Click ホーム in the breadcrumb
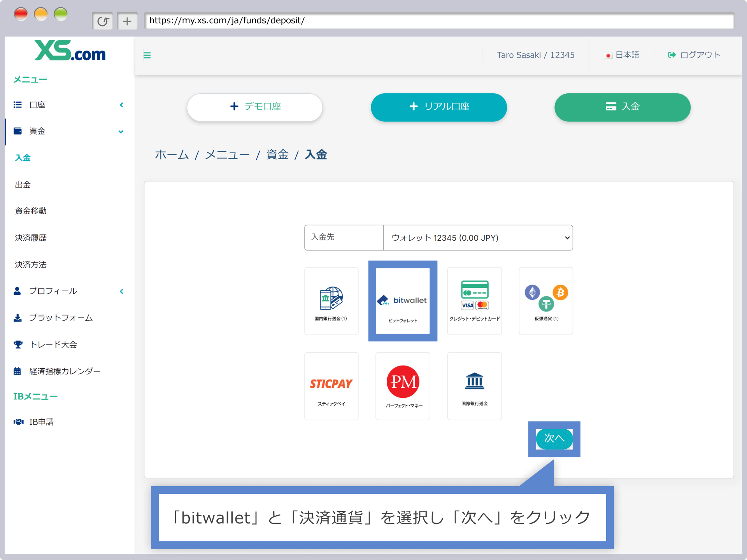Image resolution: width=747 pixels, height=560 pixels. pos(172,155)
